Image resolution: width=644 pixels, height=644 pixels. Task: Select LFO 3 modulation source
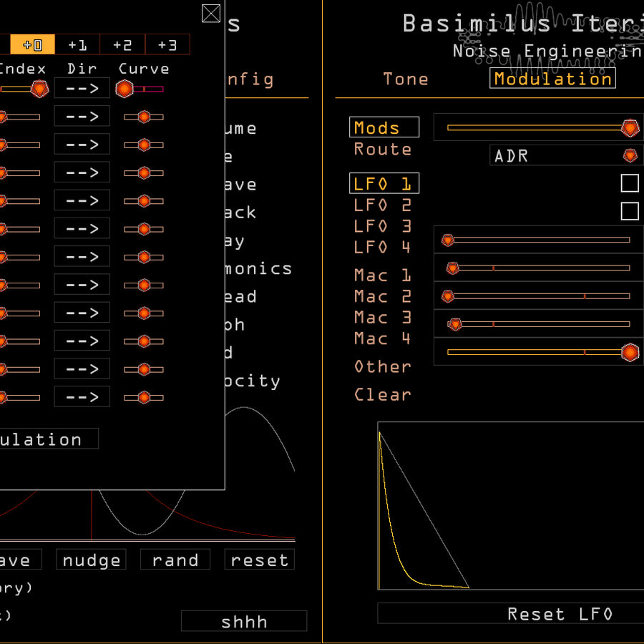tap(382, 226)
